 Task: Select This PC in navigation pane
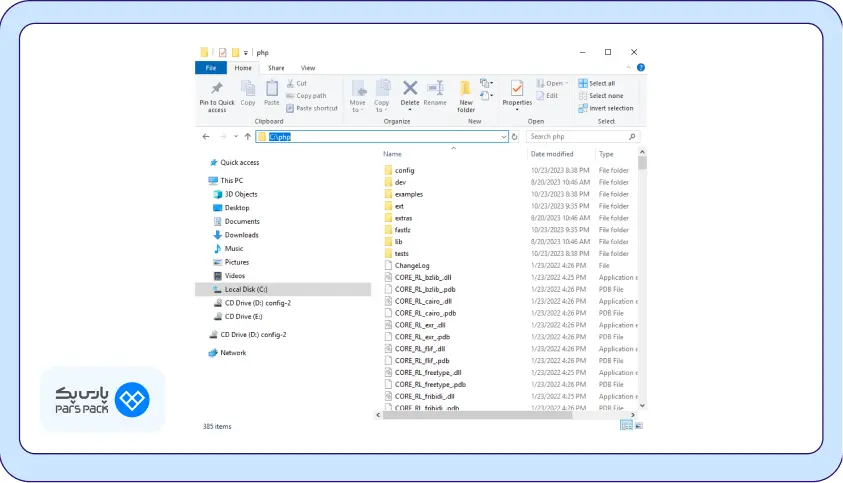[x=226, y=180]
